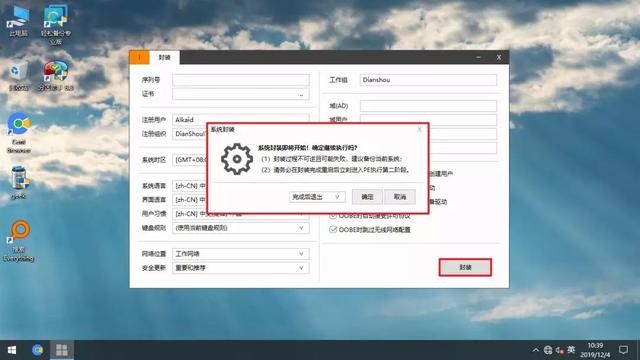Open the 界面语言 zh-CN dropdown
The height and width of the screenshot is (360, 640).
[190, 200]
